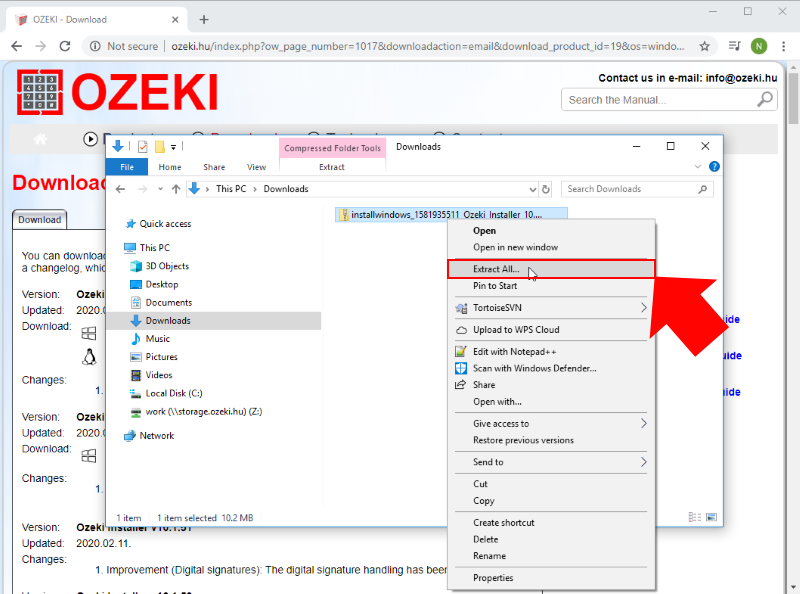Click the search icon next to the manual search box
The image size is (800, 594).
(x=765, y=99)
